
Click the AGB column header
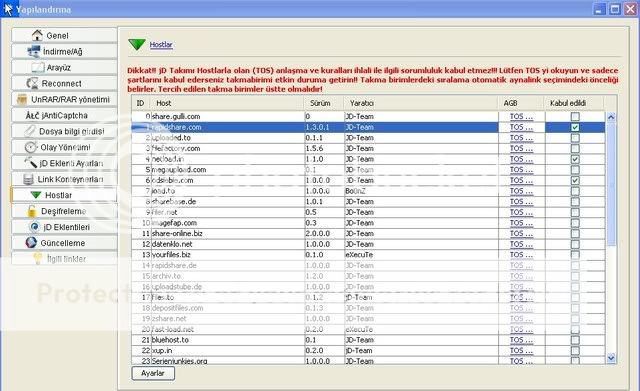[x=521, y=103]
